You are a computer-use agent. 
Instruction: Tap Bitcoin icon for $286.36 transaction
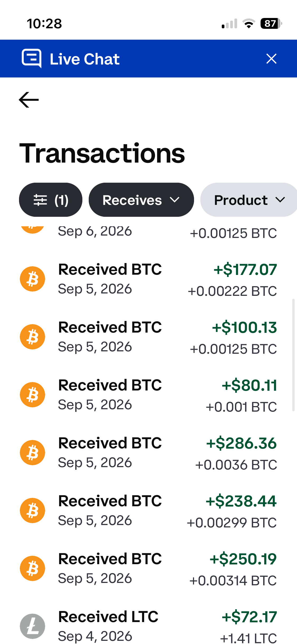pyautogui.click(x=32, y=453)
